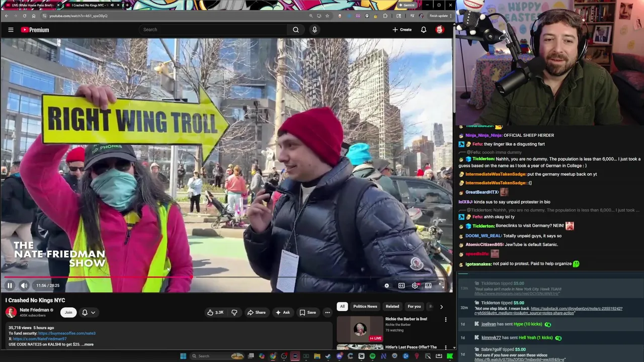
Task: Like the video with 3.3K thumbs-up
Action: click(x=215, y=313)
